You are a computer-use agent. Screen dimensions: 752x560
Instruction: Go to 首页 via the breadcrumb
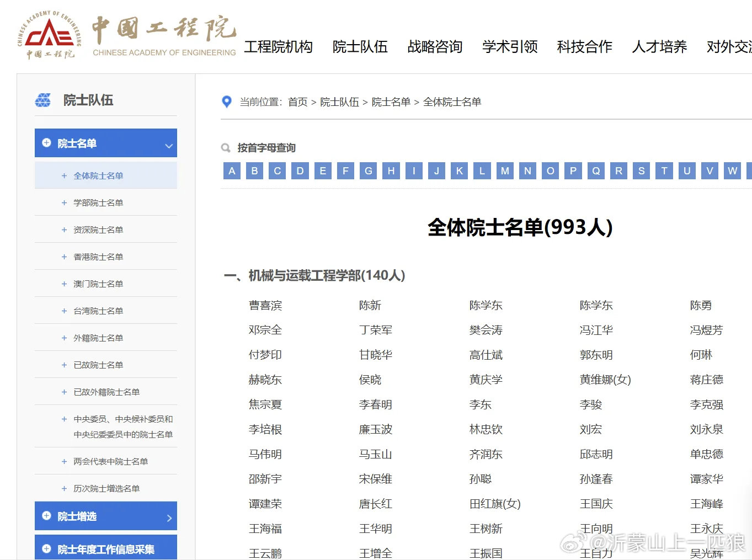point(298,102)
